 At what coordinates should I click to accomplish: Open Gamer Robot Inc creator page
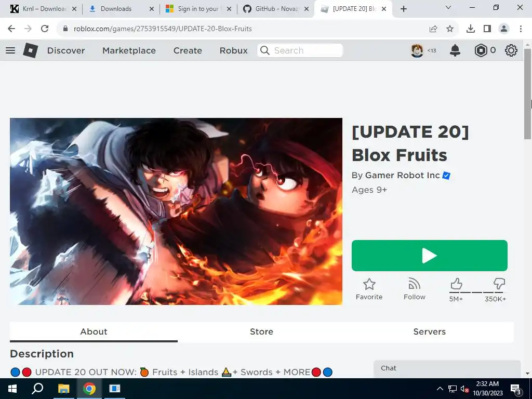click(403, 176)
